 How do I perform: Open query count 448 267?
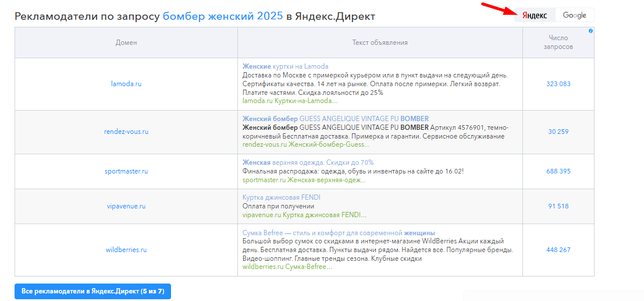click(558, 250)
